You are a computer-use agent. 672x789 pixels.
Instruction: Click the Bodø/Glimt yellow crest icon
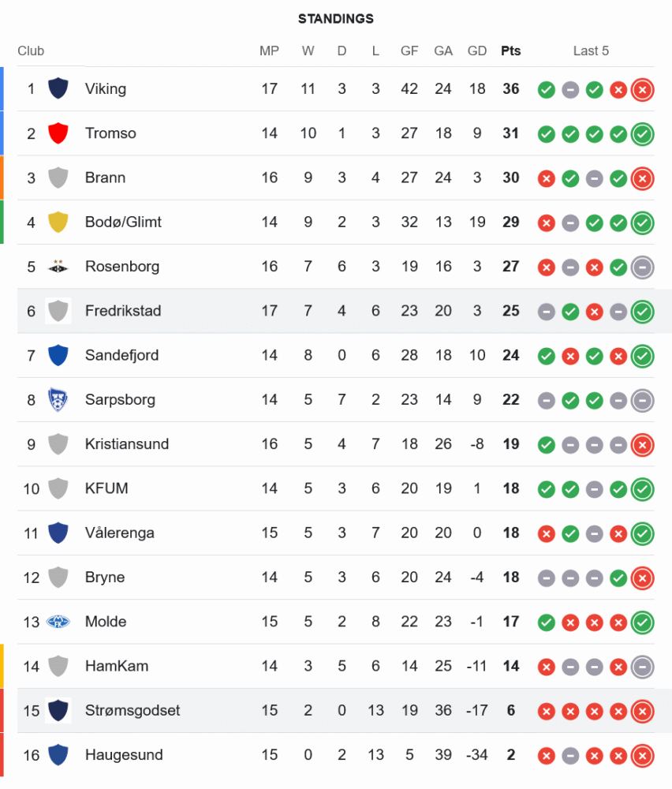(x=58, y=222)
